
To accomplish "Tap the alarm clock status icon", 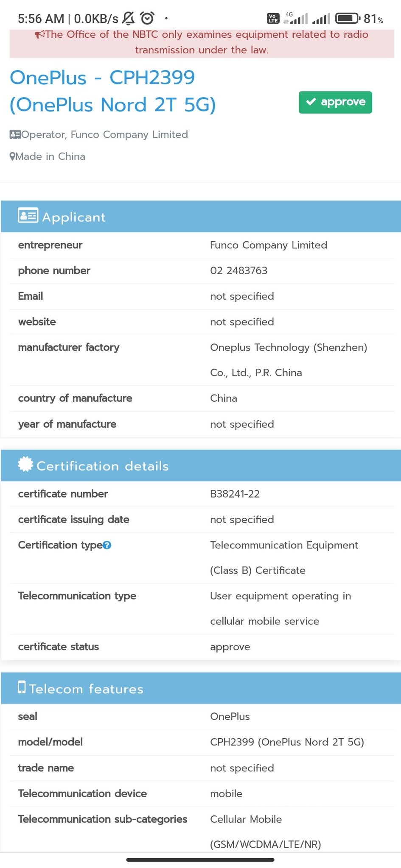I will tap(147, 18).
